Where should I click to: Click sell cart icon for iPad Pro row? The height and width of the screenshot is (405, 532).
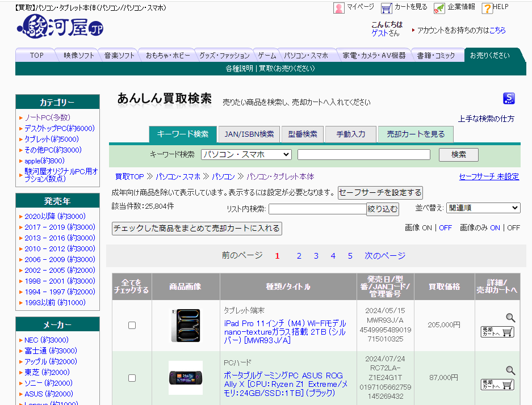(x=497, y=332)
